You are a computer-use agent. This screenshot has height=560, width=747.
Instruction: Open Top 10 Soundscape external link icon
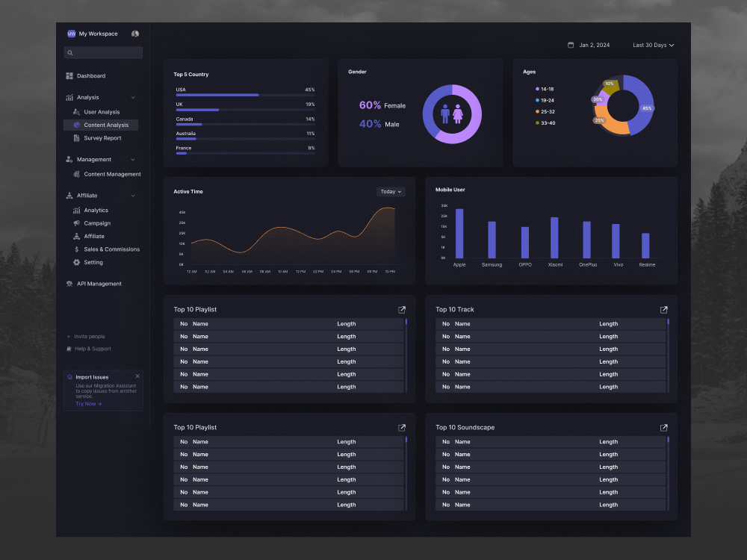[x=663, y=428]
